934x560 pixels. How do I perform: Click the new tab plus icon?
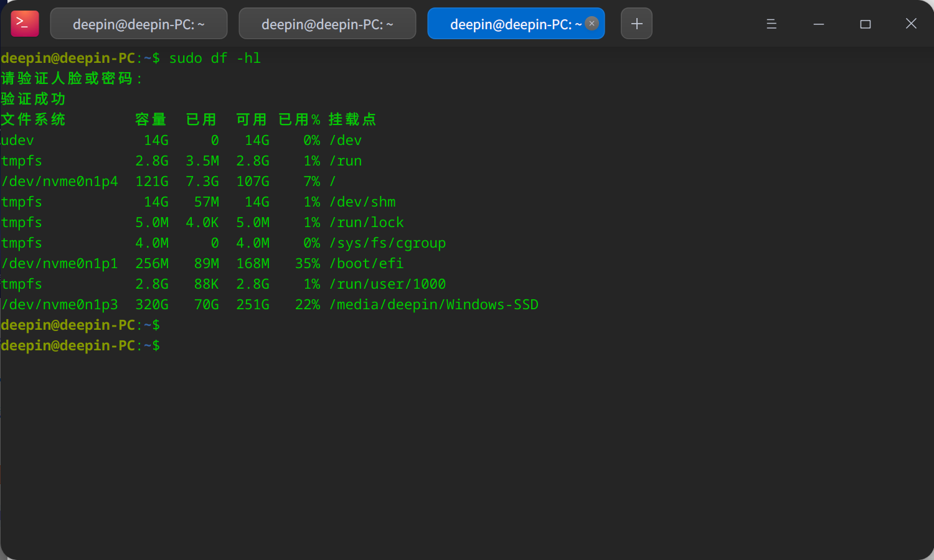pos(636,23)
